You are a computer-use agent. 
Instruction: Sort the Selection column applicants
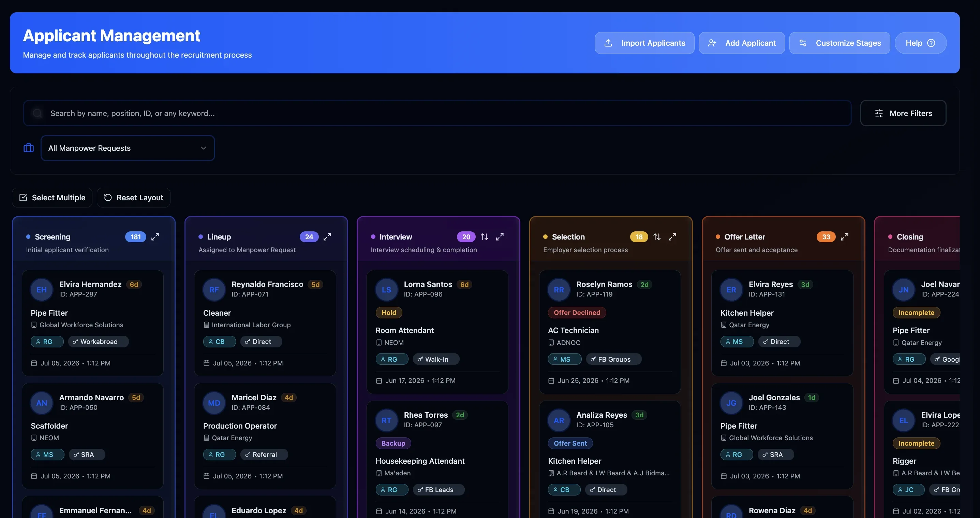tap(657, 237)
